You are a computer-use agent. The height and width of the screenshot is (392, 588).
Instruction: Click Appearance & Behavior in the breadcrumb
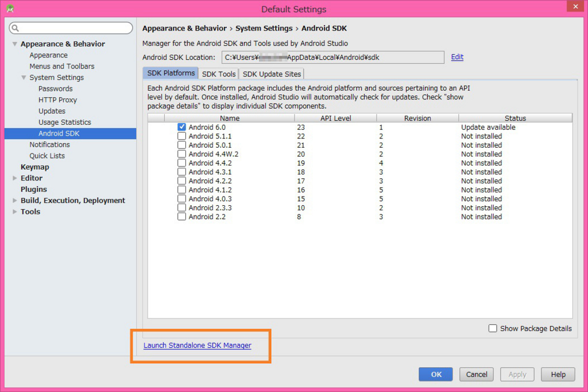[184, 28]
